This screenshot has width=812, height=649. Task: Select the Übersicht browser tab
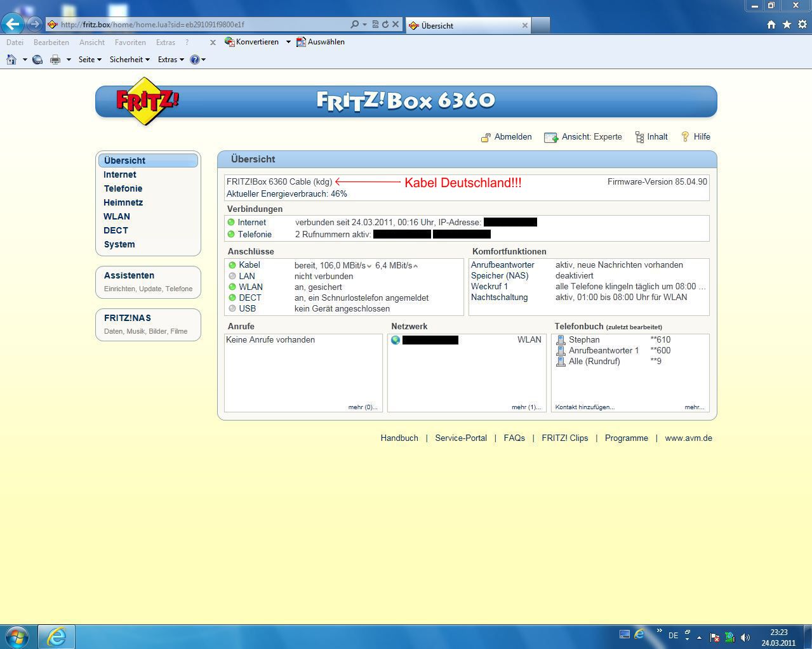tap(468, 25)
